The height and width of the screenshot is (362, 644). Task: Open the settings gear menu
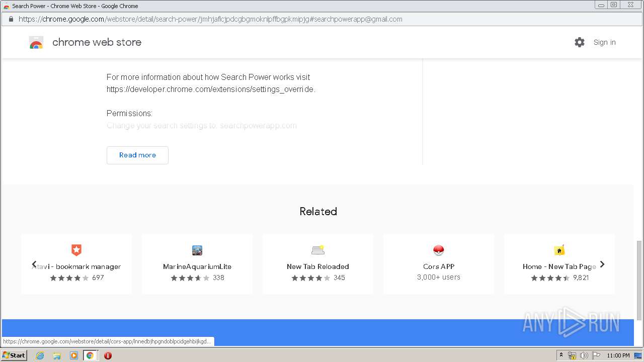(580, 42)
